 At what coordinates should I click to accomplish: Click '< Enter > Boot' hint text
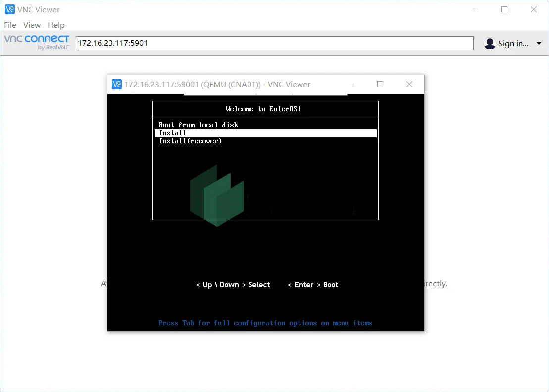313,285
